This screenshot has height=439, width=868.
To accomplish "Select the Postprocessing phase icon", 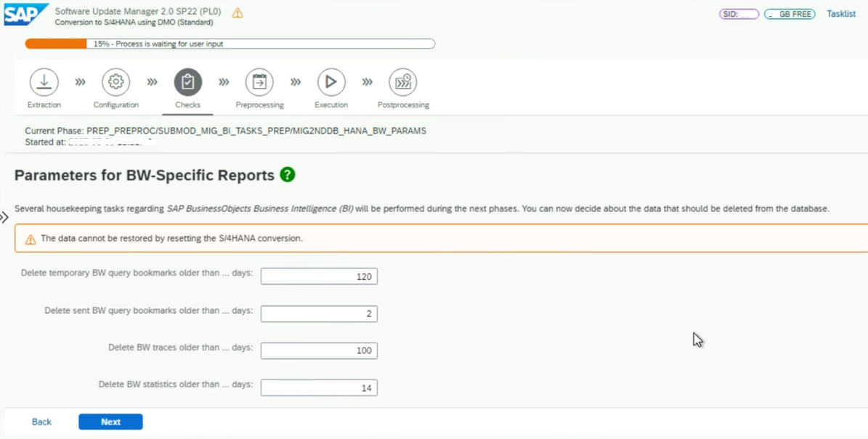I will (403, 82).
